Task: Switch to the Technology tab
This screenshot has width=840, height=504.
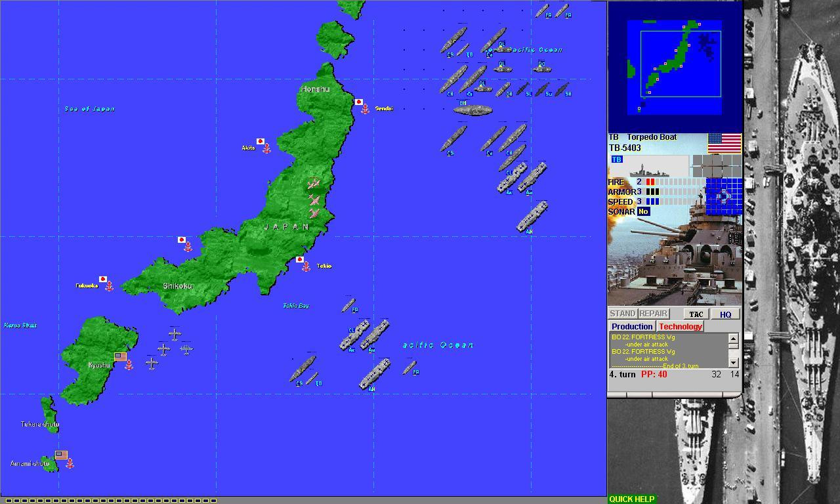Action: (x=681, y=326)
